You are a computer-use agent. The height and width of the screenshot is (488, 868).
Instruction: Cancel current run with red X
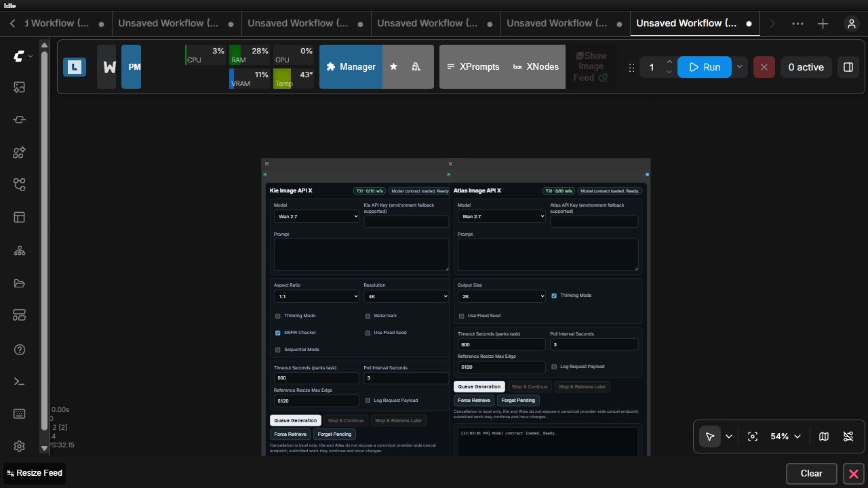[764, 67]
